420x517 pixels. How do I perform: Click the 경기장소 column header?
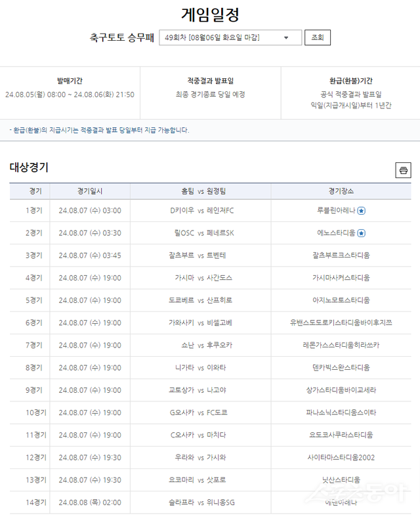(x=341, y=191)
